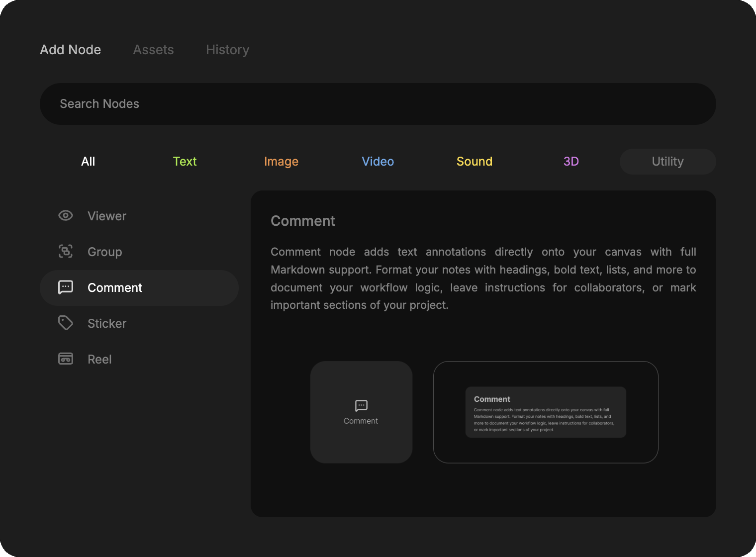Image resolution: width=756 pixels, height=557 pixels.
Task: Select the Add Node tab
Action: [71, 50]
